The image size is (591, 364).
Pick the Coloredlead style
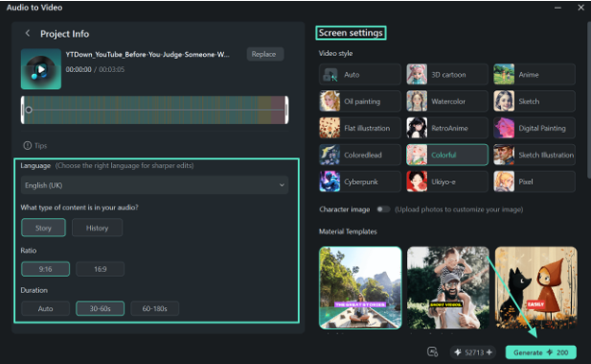[x=360, y=155]
